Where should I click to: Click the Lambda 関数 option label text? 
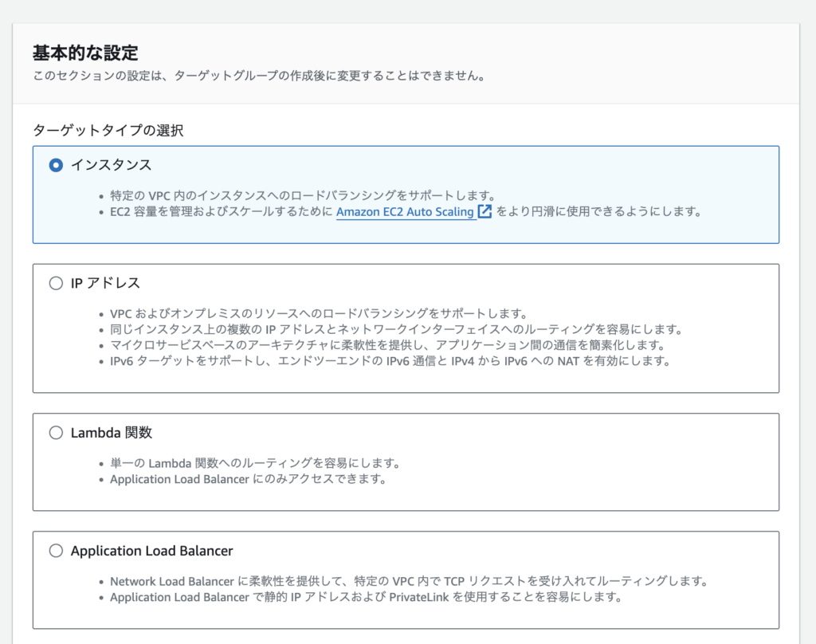tap(112, 433)
